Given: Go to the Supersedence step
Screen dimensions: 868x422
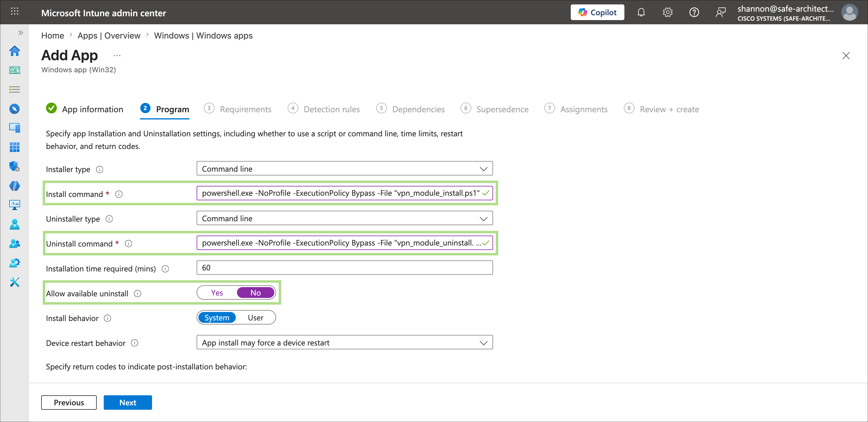Looking at the screenshot, I should click(494, 109).
